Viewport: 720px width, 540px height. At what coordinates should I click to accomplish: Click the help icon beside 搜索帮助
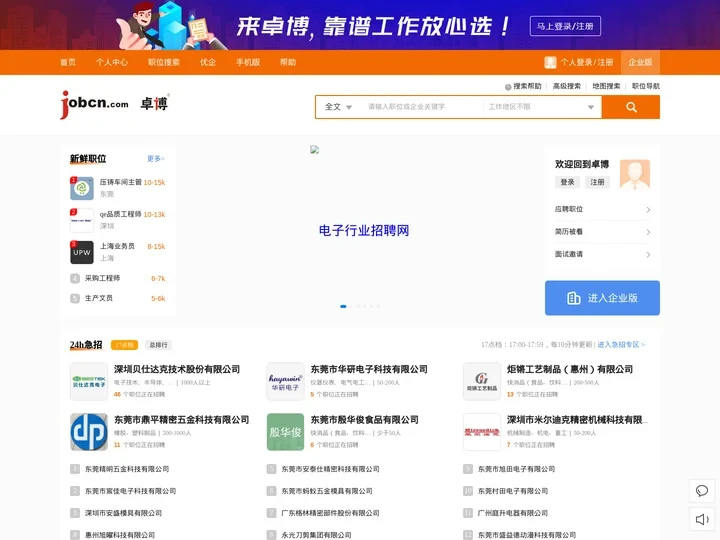coord(508,87)
